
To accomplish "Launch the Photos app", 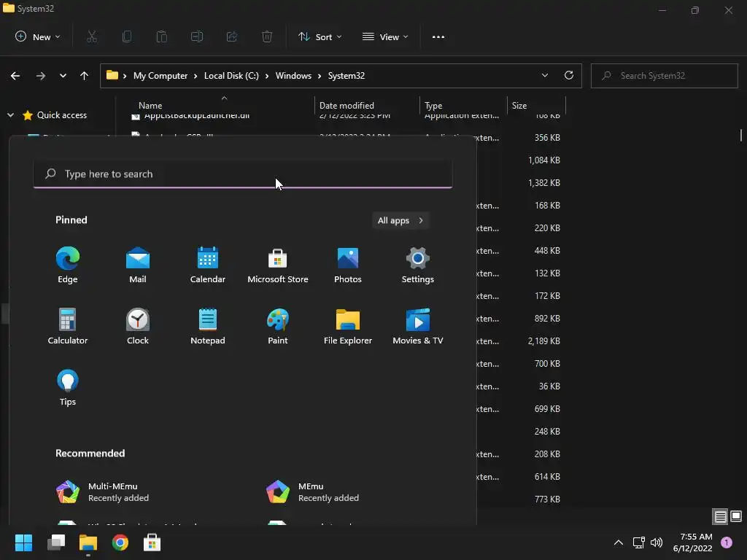I will tap(348, 265).
